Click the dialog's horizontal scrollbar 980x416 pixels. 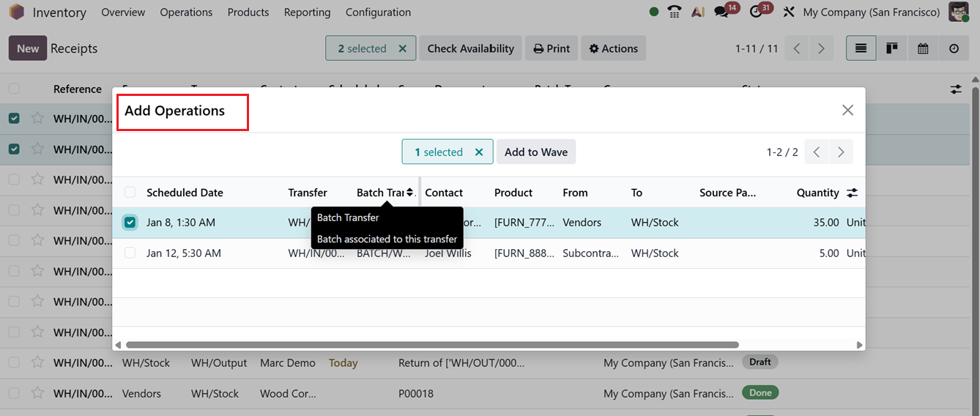(x=432, y=345)
